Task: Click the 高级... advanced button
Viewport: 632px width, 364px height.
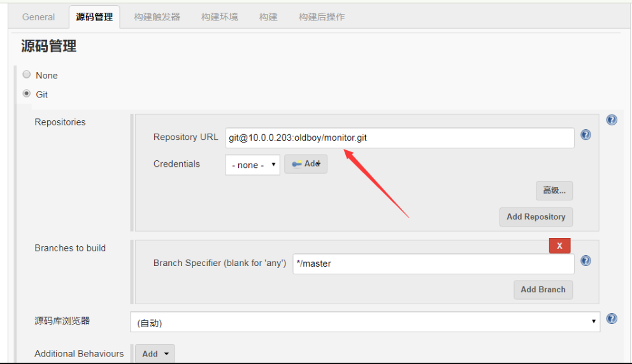Action: pos(554,190)
